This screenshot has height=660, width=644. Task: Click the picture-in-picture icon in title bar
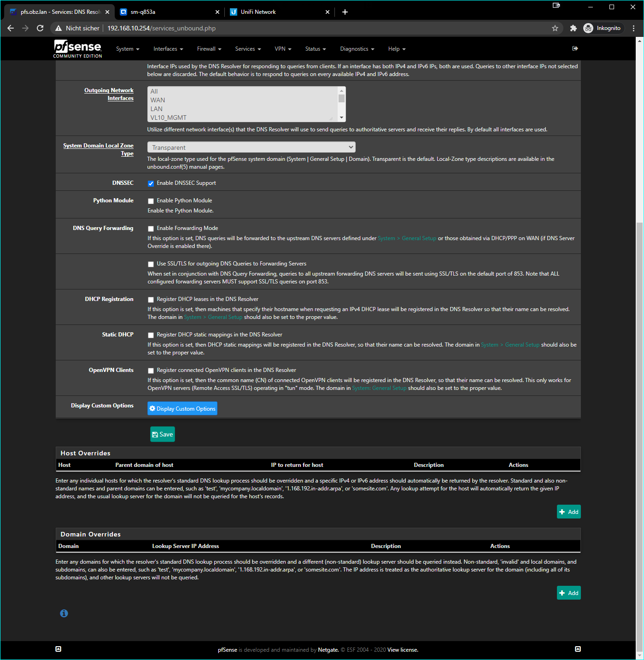pyautogui.click(x=556, y=6)
